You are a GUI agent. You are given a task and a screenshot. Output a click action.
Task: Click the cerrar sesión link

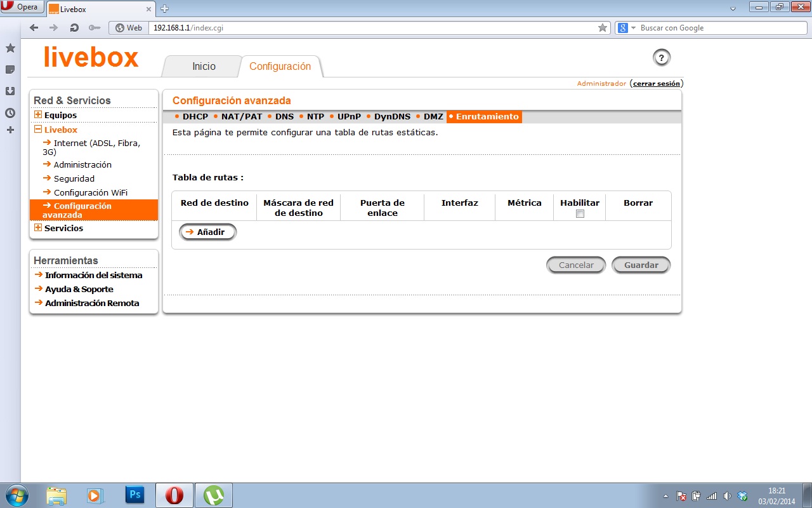(x=656, y=84)
